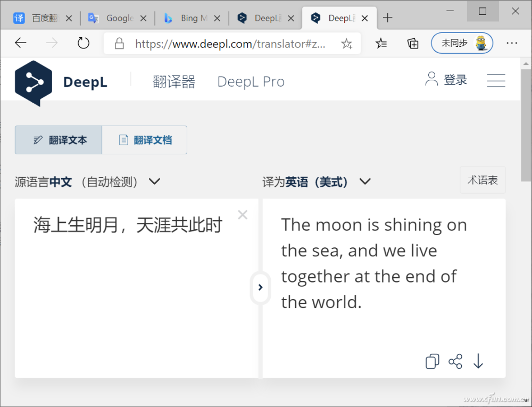Click the panel swap chevron arrow
532x407 pixels.
pos(260,287)
